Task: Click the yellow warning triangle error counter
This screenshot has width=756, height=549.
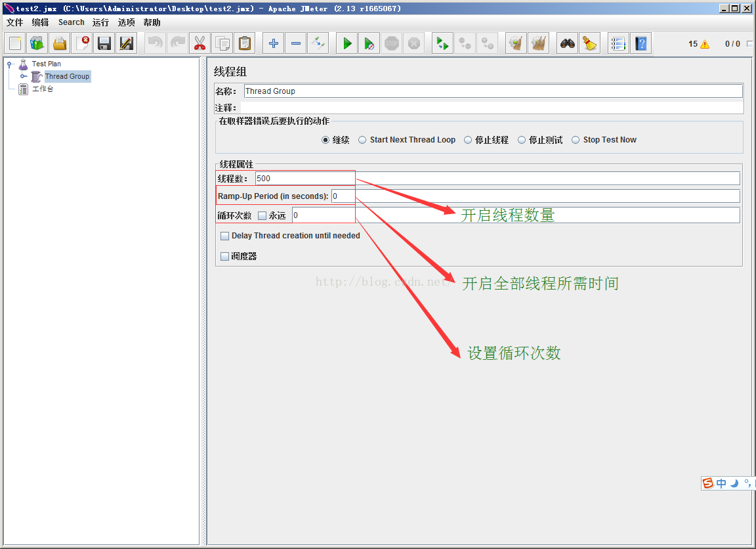Action: pyautogui.click(x=705, y=45)
